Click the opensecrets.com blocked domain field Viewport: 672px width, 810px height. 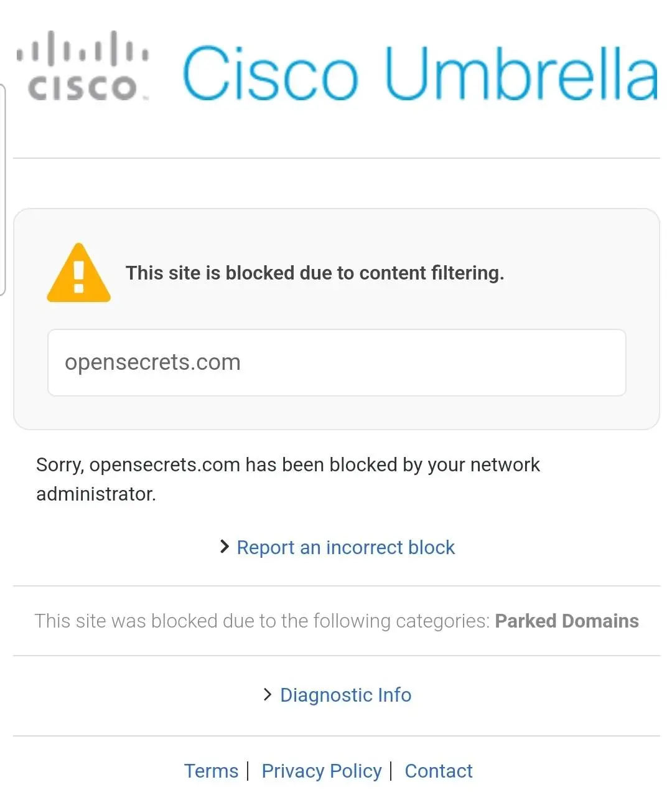(x=337, y=362)
